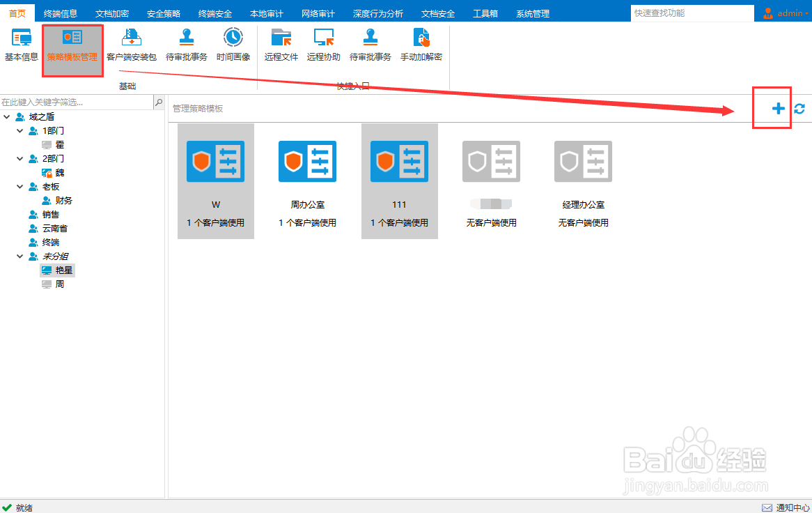Switch to the 首页 tab

point(17,13)
